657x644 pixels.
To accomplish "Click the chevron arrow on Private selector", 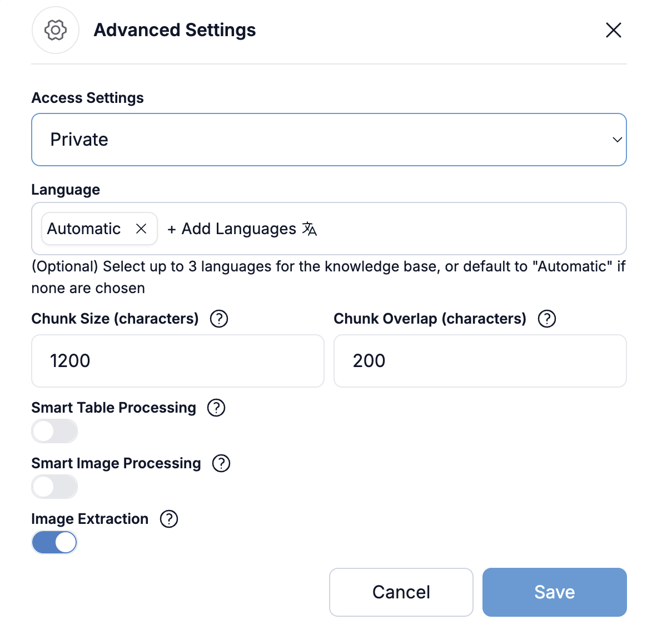I will click(616, 140).
